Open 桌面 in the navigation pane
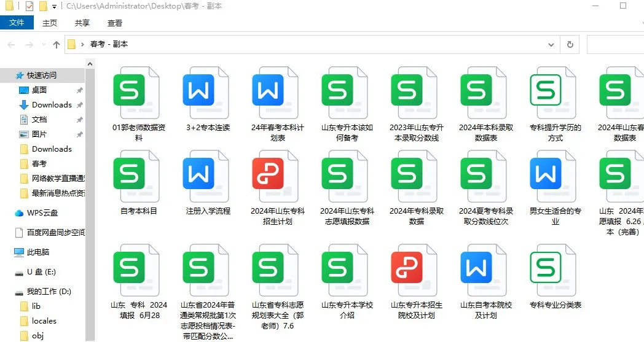The image size is (644, 342). pos(39,90)
